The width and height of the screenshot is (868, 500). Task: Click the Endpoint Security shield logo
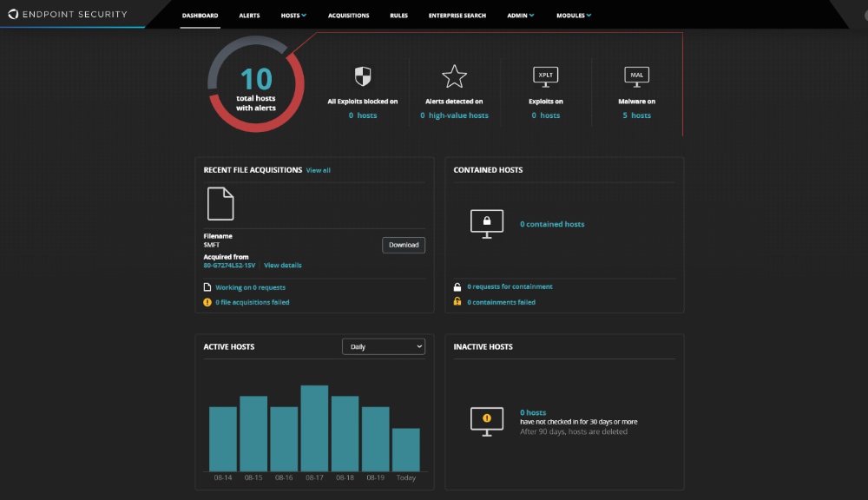coord(12,14)
